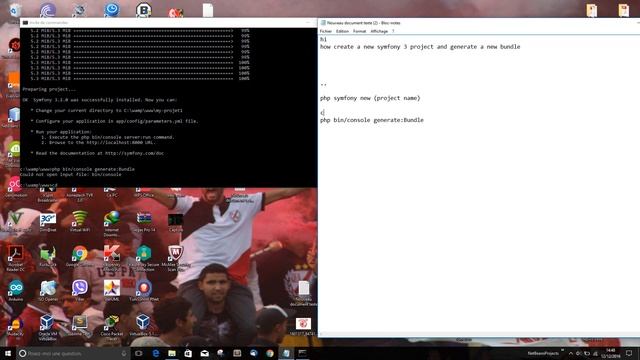Open the Affichage menu in Notepad
The image size is (640, 360).
tap(379, 31)
